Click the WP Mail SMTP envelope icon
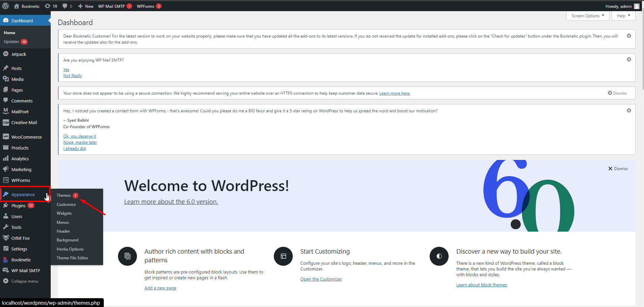This screenshot has width=644, height=307. (6, 270)
